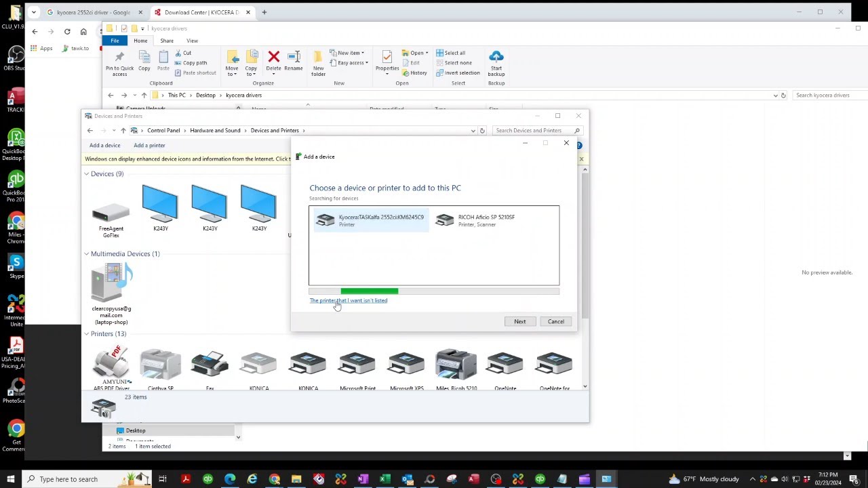Click 'Hardware and Sound' in the breadcrumb path
This screenshot has height=488, width=868.
(215, 130)
